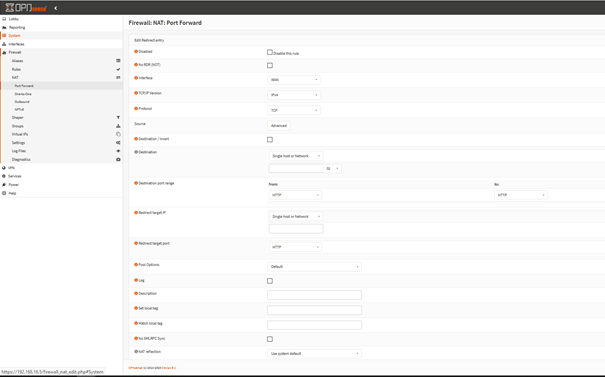Viewport: 605px width, 377px height.
Task: Open the TCP/IP Version dropdown
Action: (294, 95)
